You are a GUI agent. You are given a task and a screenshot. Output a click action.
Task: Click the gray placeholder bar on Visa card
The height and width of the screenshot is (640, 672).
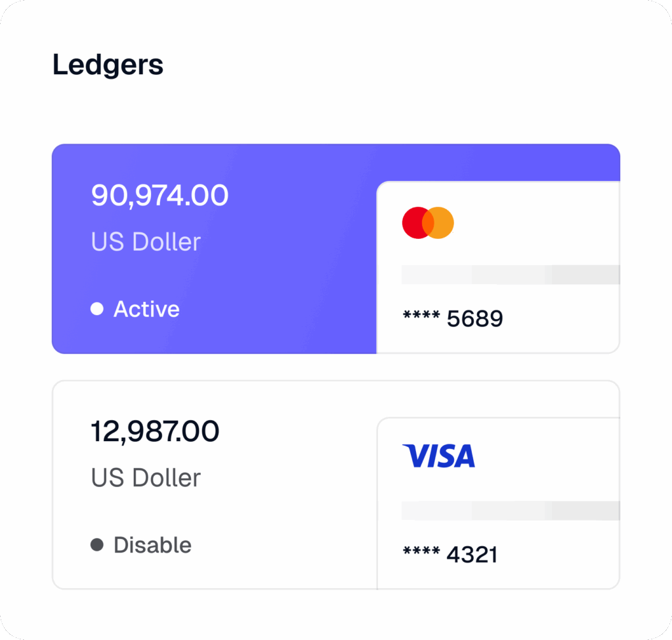tap(511, 511)
